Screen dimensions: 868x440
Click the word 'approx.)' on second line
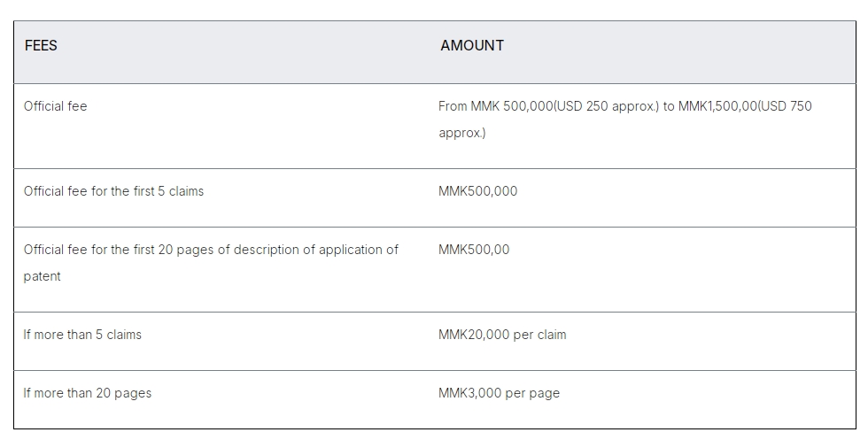click(x=461, y=134)
